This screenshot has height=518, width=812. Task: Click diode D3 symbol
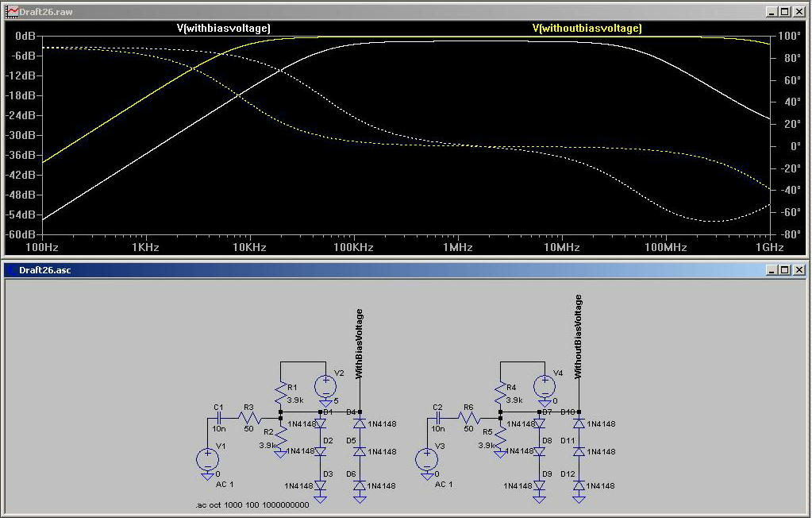point(321,486)
